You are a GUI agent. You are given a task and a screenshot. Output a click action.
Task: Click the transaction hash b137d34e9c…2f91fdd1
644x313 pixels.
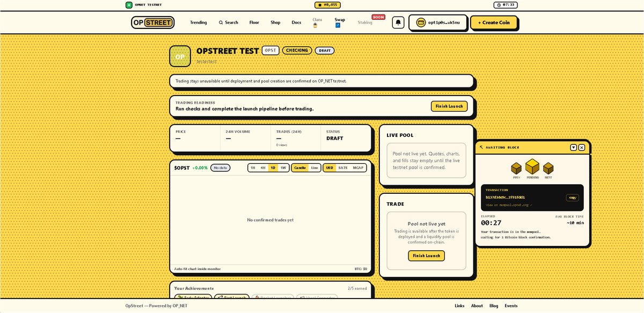505,197
